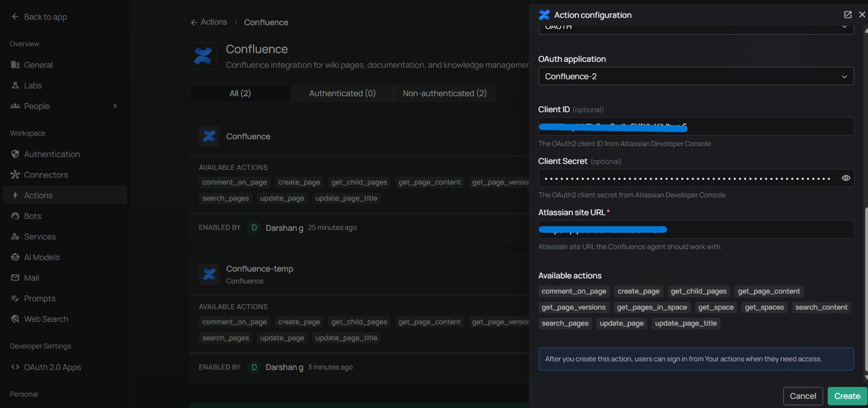Click the Client ID input field
Image resolution: width=868 pixels, height=408 pixels.
point(696,126)
